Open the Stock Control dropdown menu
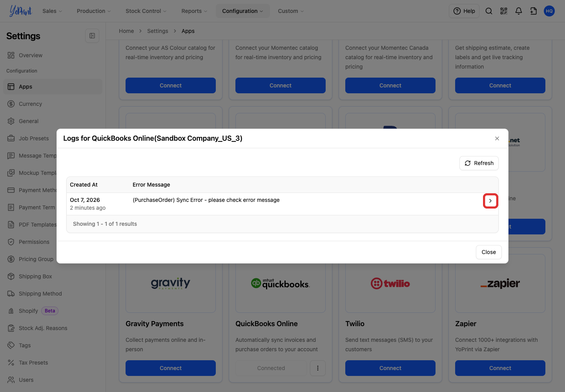This screenshot has width=565, height=392. click(146, 11)
